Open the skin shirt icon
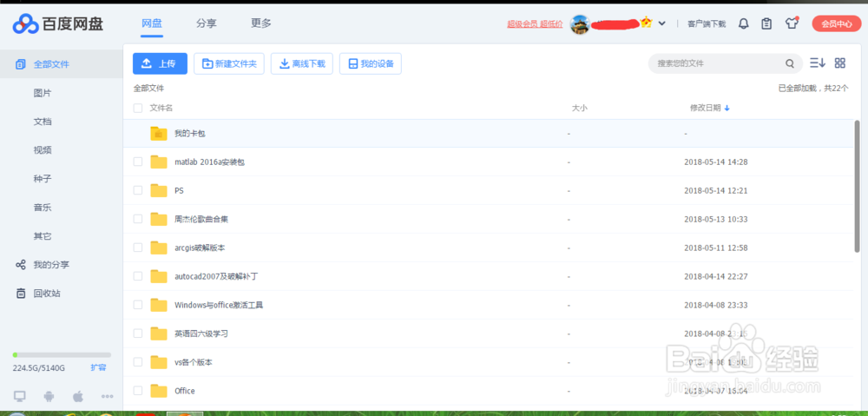 (x=792, y=23)
